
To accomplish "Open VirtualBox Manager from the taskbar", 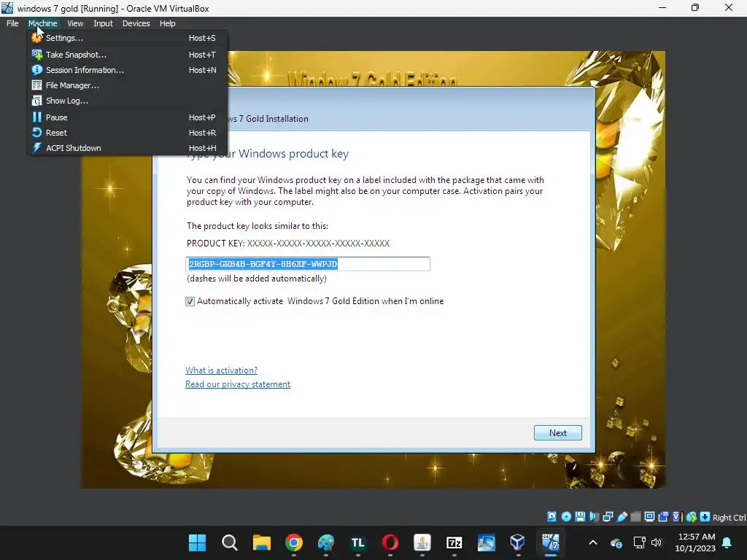I will point(518,542).
